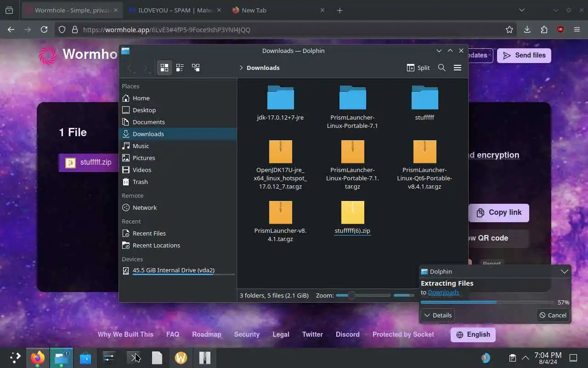Go back in Firefox
The width and height of the screenshot is (588, 368).
point(11,29)
